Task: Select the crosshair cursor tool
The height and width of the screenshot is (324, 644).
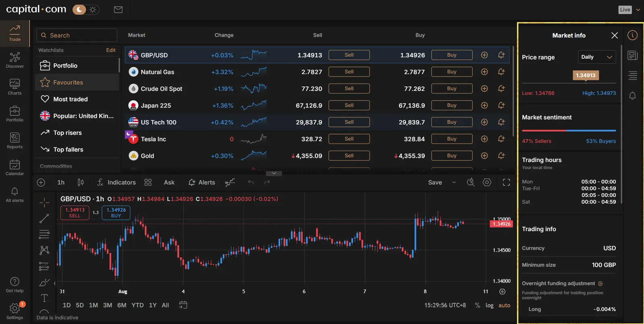Action: 44,202
